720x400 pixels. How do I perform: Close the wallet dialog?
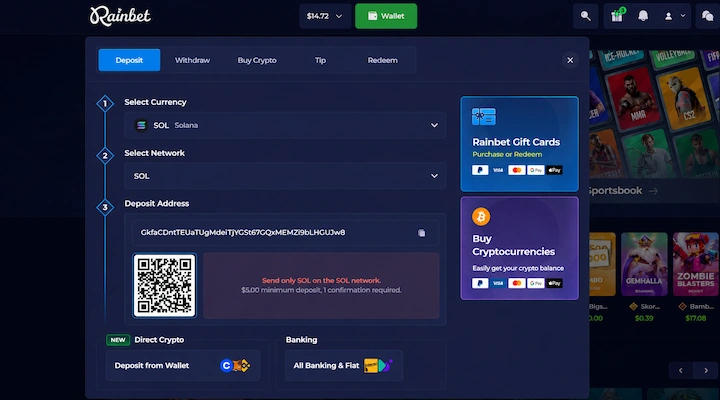point(570,60)
